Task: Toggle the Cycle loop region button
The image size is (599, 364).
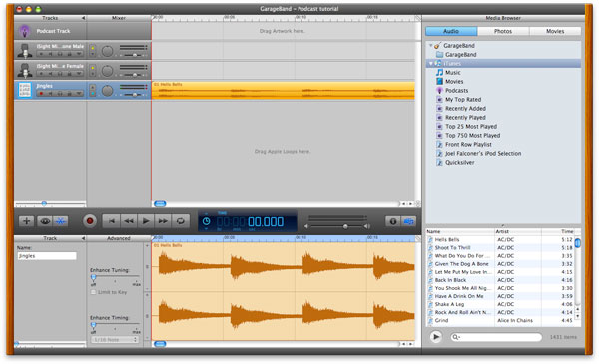Action: (x=181, y=221)
